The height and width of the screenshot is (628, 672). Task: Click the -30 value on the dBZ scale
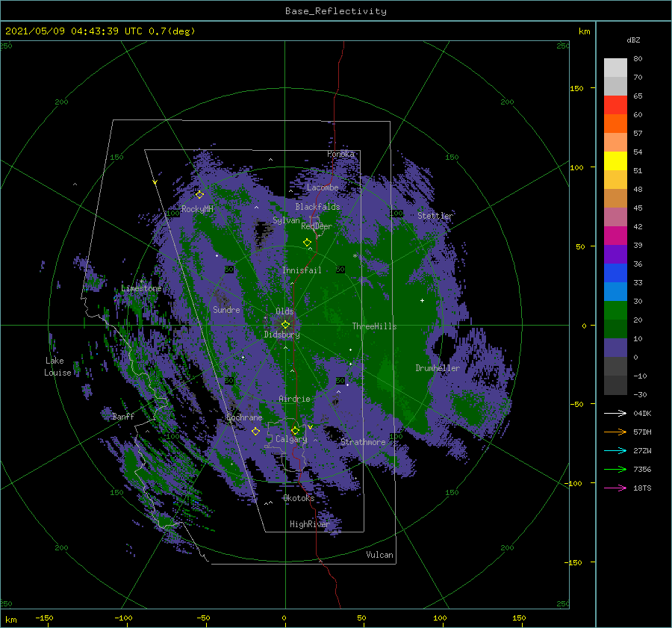pos(640,394)
